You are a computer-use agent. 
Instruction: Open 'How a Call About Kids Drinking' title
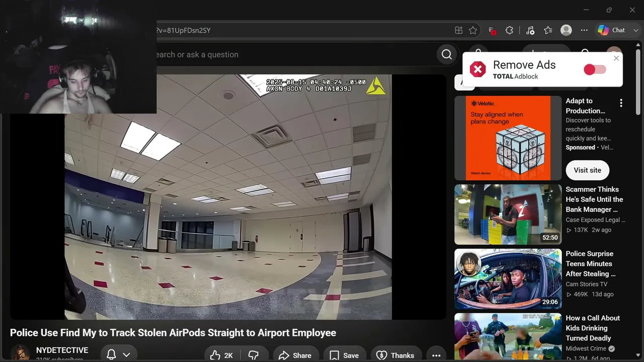(x=593, y=328)
